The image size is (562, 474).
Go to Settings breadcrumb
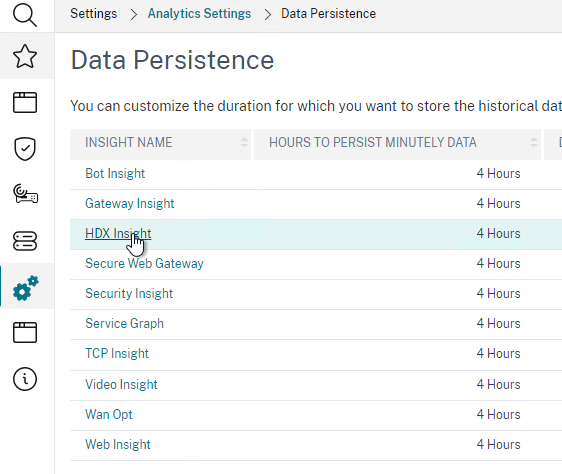(x=94, y=14)
